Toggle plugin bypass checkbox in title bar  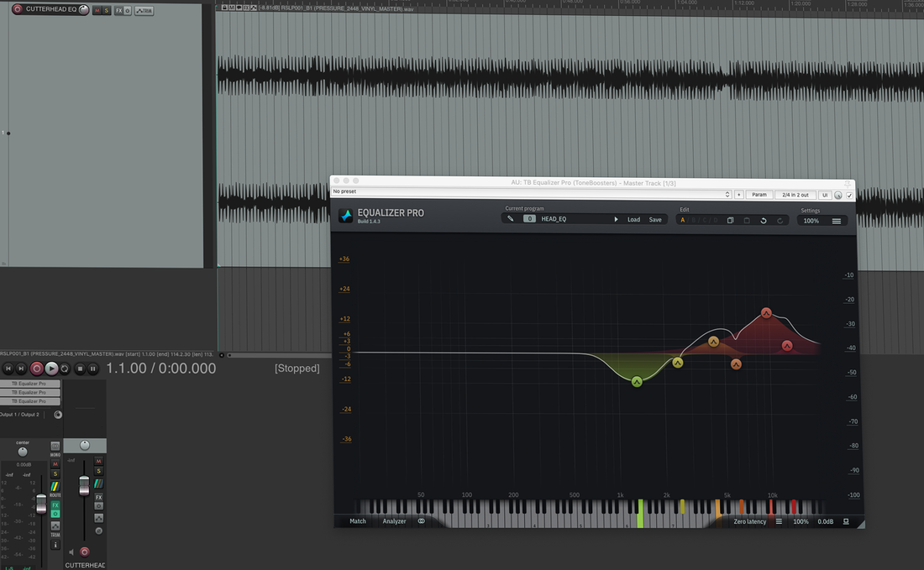click(x=849, y=196)
